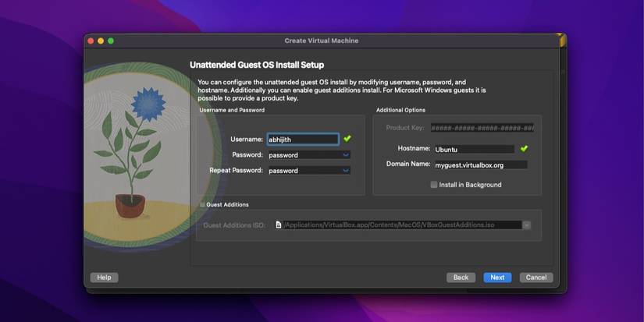
Task: Focus the Username field containing abhijith
Action: (303, 140)
